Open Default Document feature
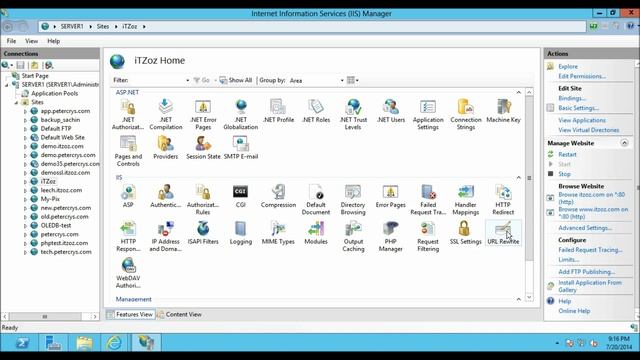640x360 pixels. tap(316, 200)
